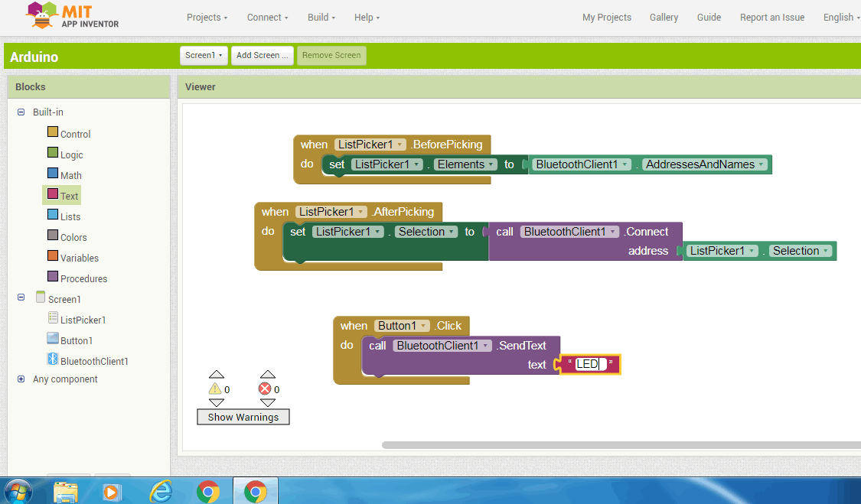Select the Control category label
The image size is (861, 504).
pos(75,135)
